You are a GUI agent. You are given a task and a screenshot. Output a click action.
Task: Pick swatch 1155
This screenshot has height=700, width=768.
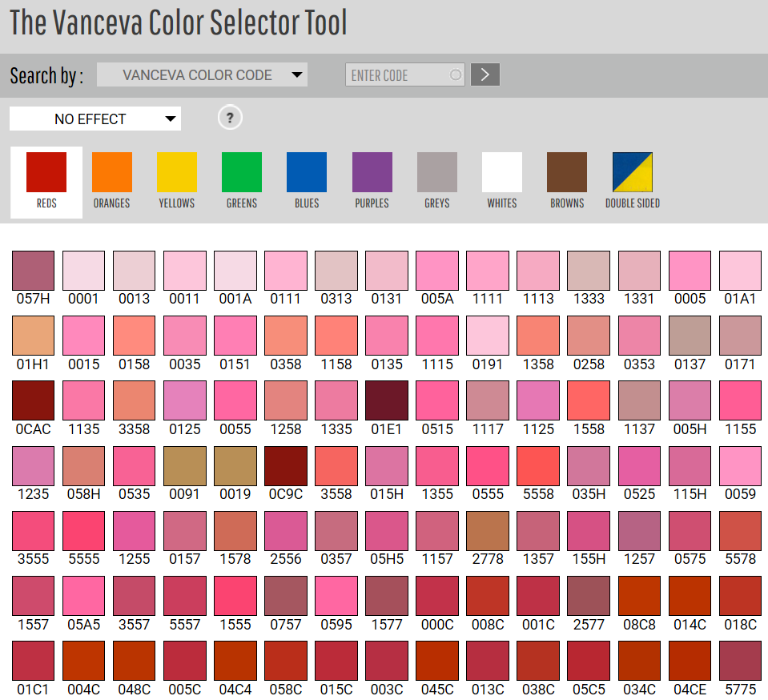740,400
